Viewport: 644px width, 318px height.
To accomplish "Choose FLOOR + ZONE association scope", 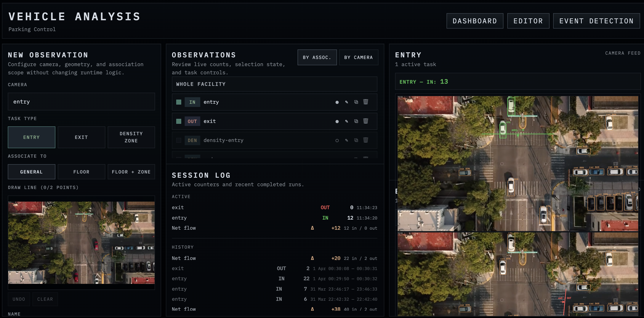I will [131, 172].
